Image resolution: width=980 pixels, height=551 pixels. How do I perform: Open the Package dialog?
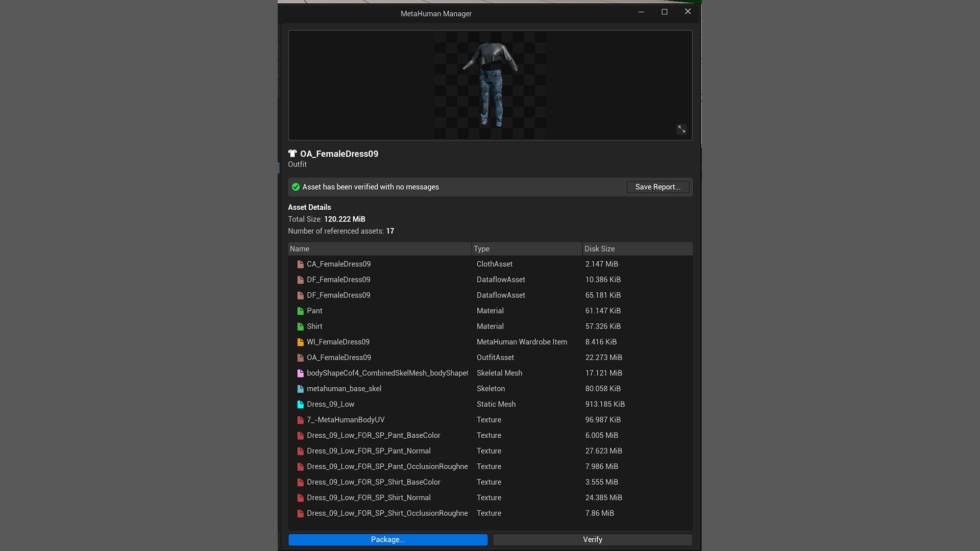(388, 540)
